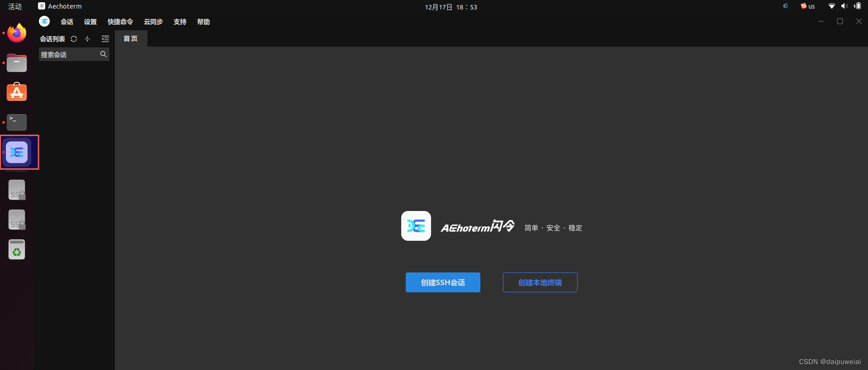The image size is (868, 370).
Task: Open Ubuntu Software from the dock
Action: (17, 92)
